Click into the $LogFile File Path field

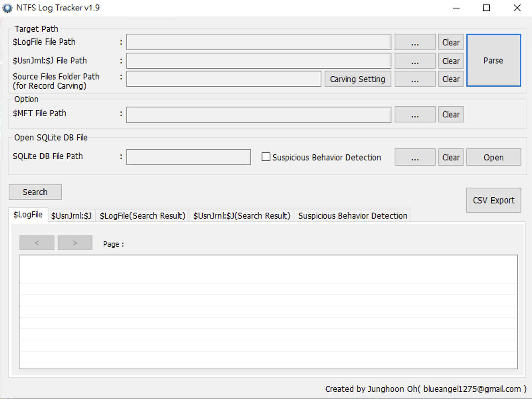pos(259,42)
